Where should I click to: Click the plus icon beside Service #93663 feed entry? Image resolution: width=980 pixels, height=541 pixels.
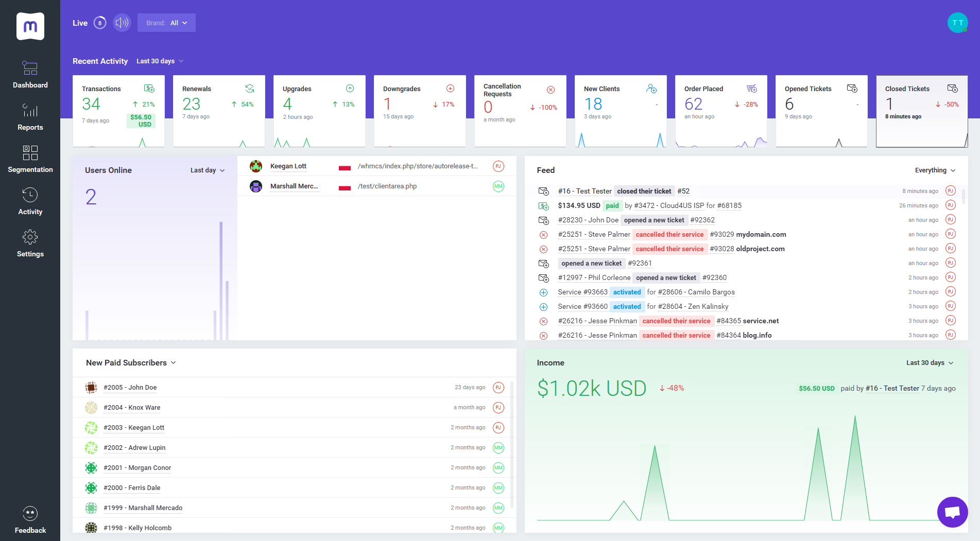(543, 292)
